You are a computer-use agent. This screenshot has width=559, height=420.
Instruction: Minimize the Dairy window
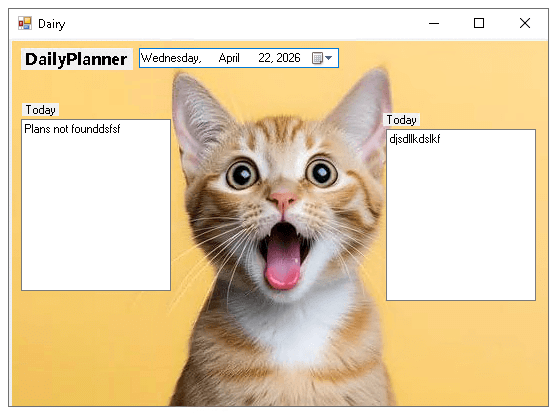[x=434, y=24]
